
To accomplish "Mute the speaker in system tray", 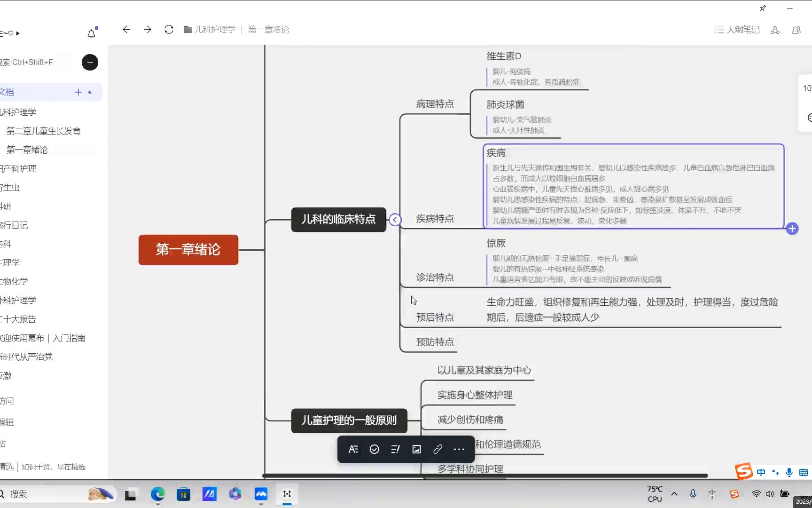I will [x=770, y=494].
